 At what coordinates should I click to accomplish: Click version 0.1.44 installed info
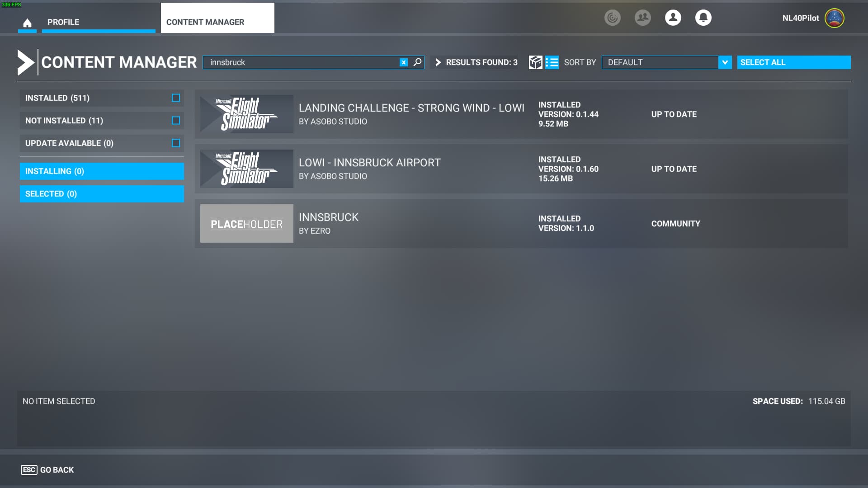coord(568,114)
